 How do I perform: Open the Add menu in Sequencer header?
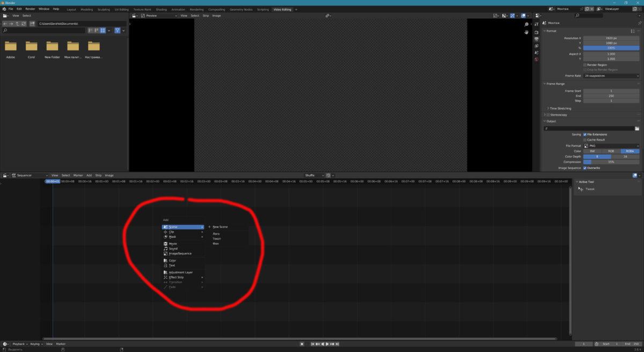[89, 175]
